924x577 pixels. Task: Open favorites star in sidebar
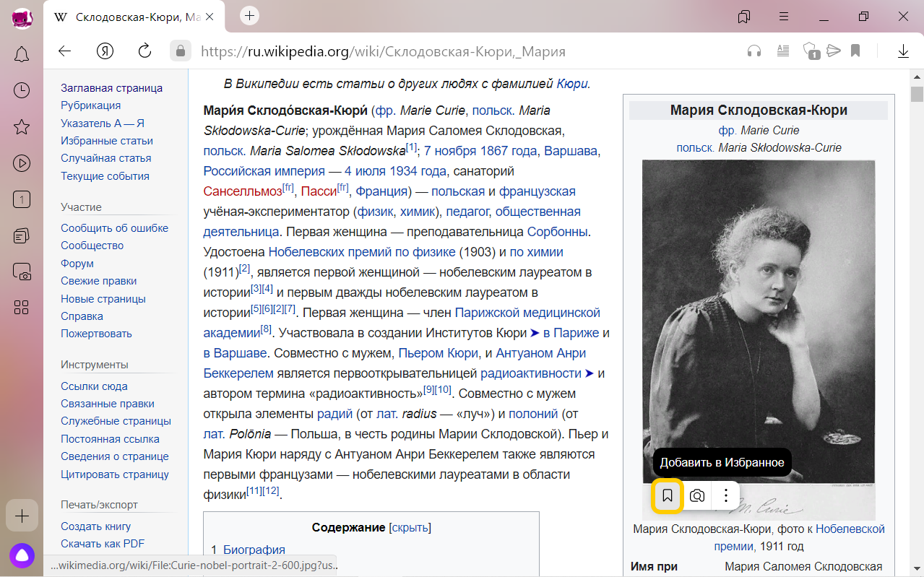pos(22,127)
